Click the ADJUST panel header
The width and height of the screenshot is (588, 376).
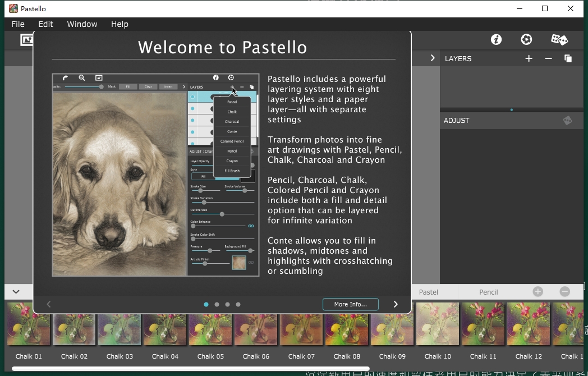pyautogui.click(x=512, y=121)
